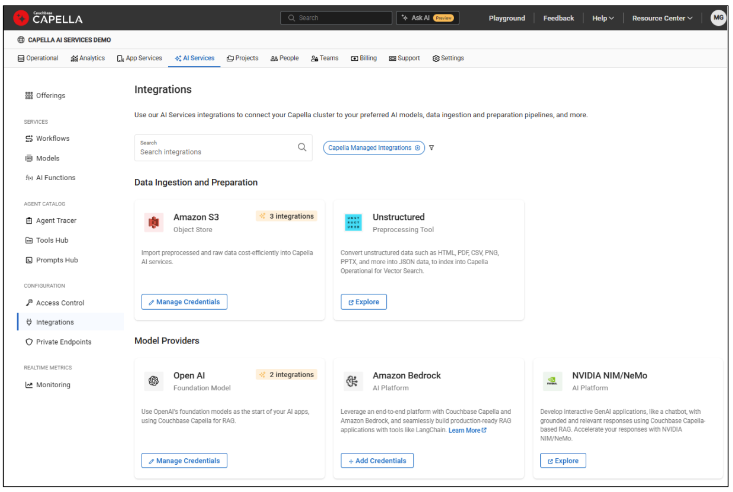Switch to the Analytics tab
733x492 pixels.
(88, 58)
